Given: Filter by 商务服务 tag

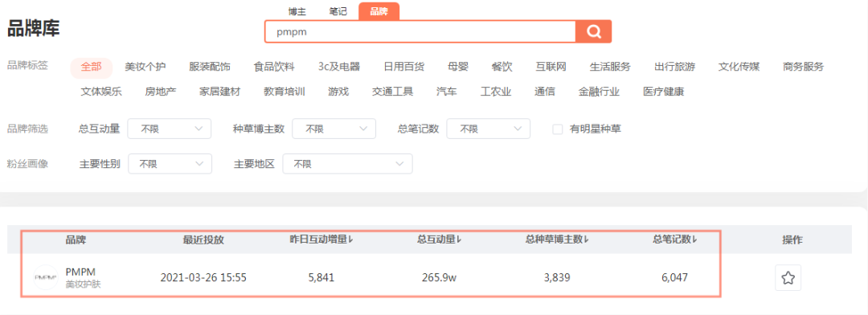Looking at the screenshot, I should click(803, 67).
